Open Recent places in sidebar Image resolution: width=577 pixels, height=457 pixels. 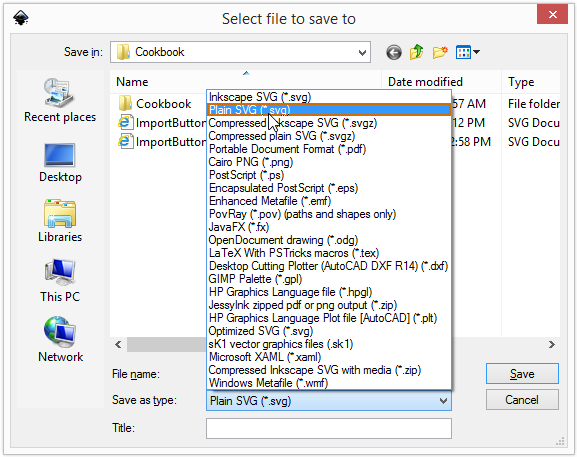click(60, 100)
